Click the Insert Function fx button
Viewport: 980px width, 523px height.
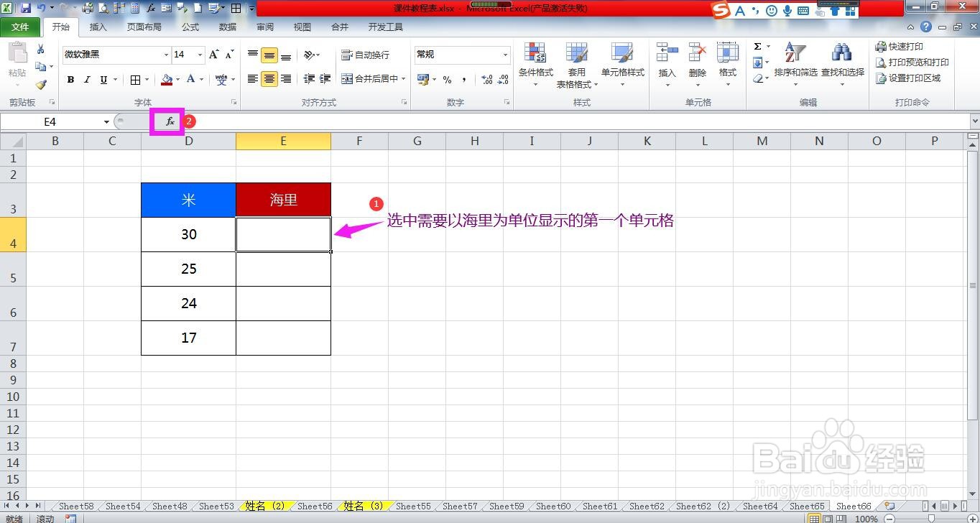tap(170, 121)
